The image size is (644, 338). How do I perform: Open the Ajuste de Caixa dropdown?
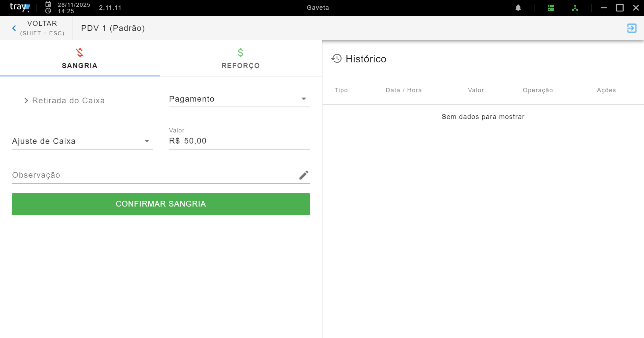coord(83,141)
